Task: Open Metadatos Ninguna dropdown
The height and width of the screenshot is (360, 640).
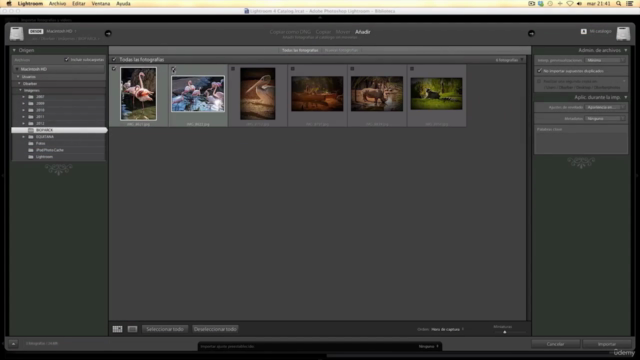Action: [606, 119]
